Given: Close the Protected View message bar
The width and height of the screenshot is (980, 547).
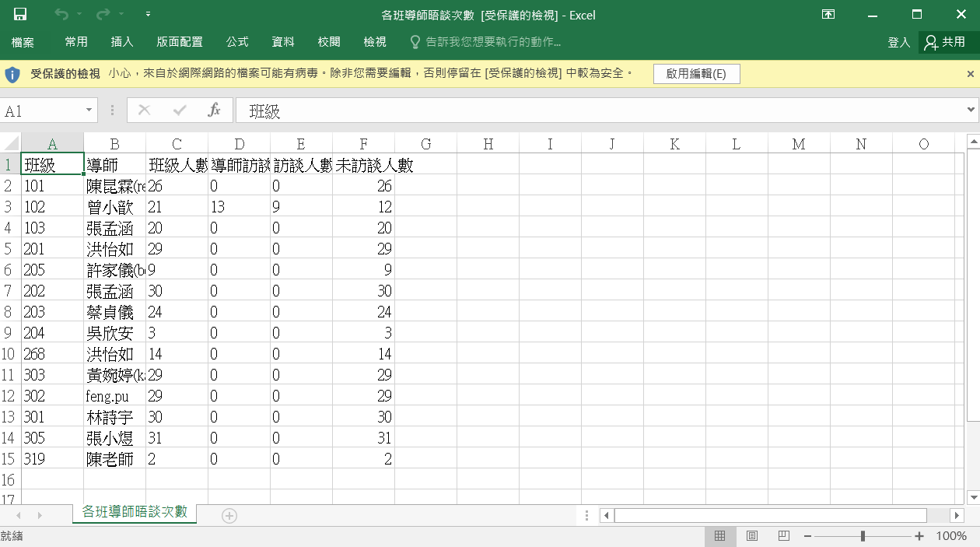Looking at the screenshot, I should click(971, 74).
